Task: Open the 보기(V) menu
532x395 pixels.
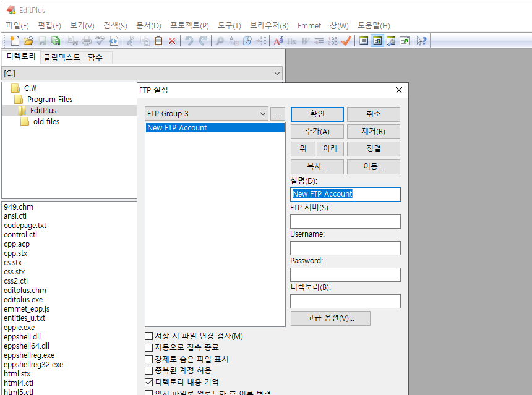Action: tap(82, 26)
